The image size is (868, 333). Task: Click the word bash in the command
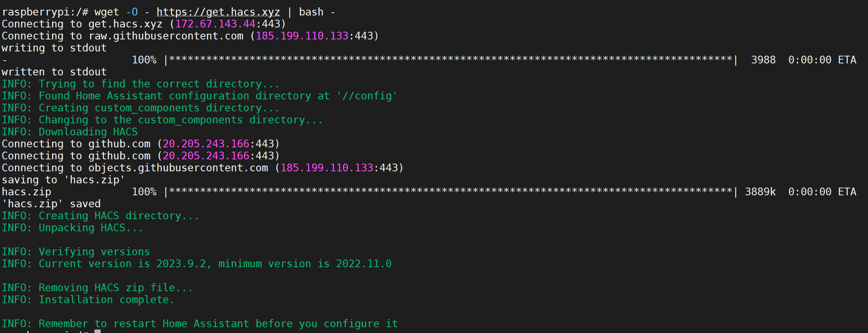[311, 12]
